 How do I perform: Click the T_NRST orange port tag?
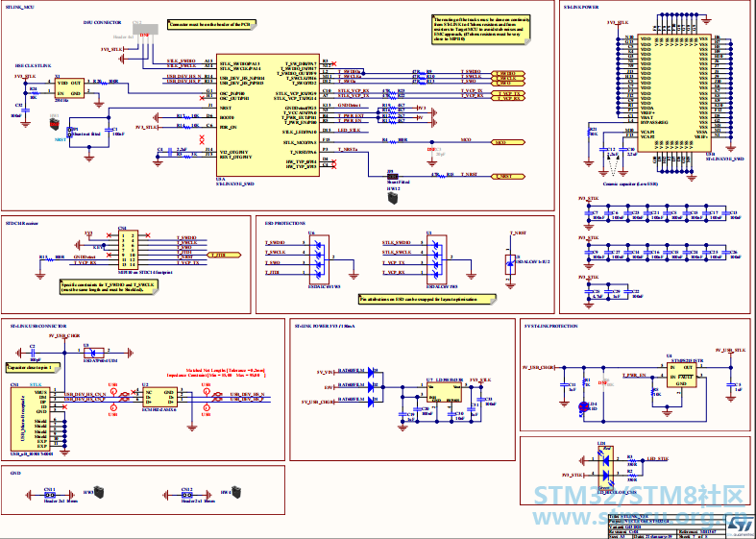[x=508, y=177]
